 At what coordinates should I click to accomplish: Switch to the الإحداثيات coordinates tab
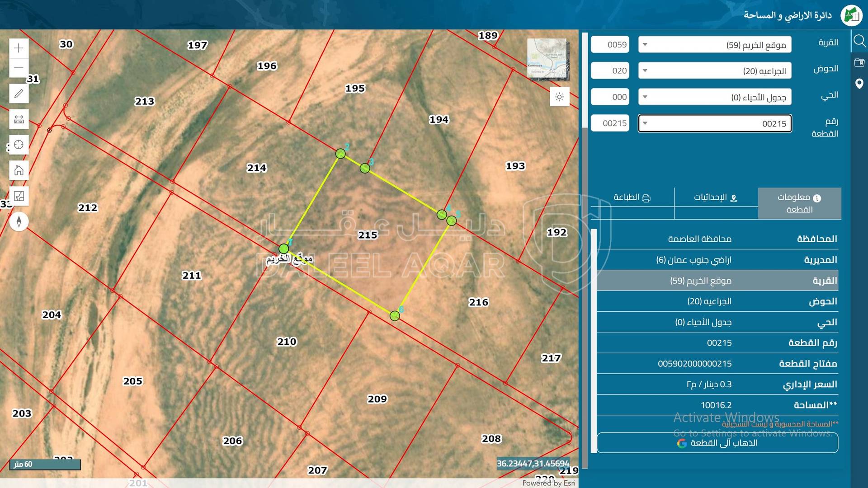[716, 197]
